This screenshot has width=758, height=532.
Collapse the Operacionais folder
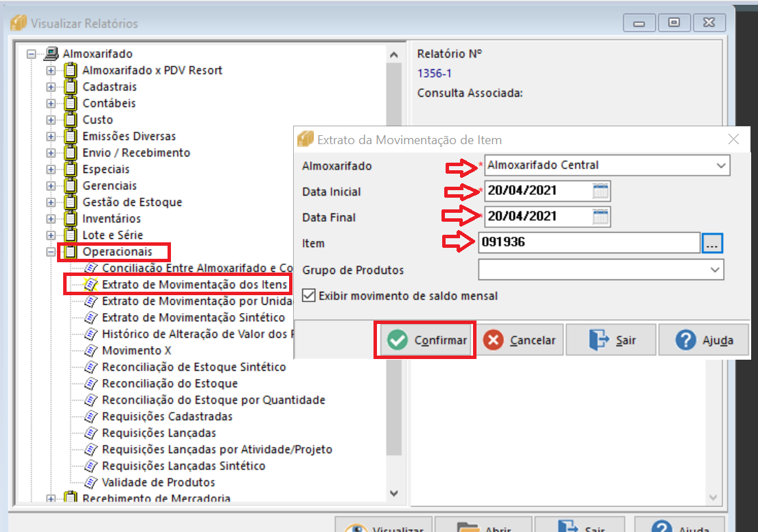pos(51,252)
